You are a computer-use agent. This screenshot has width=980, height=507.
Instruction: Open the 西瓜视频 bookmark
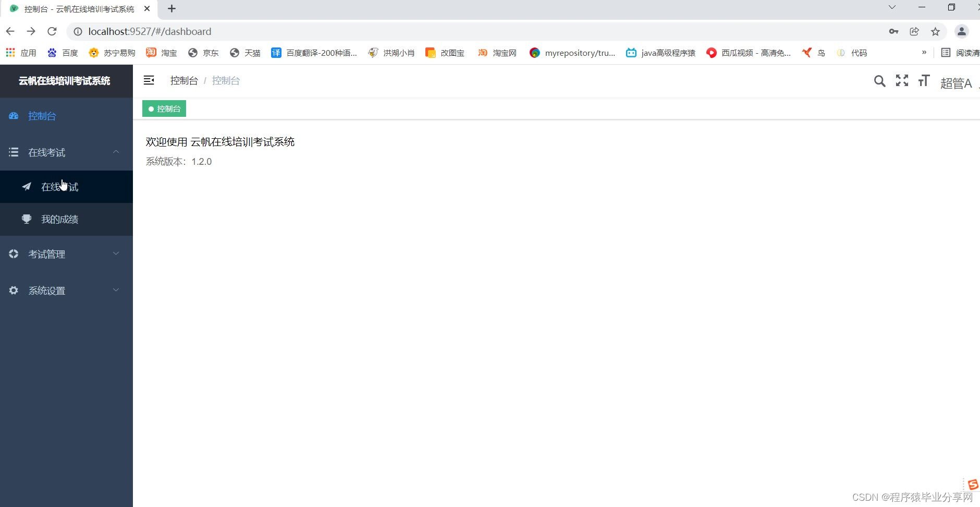[749, 53]
